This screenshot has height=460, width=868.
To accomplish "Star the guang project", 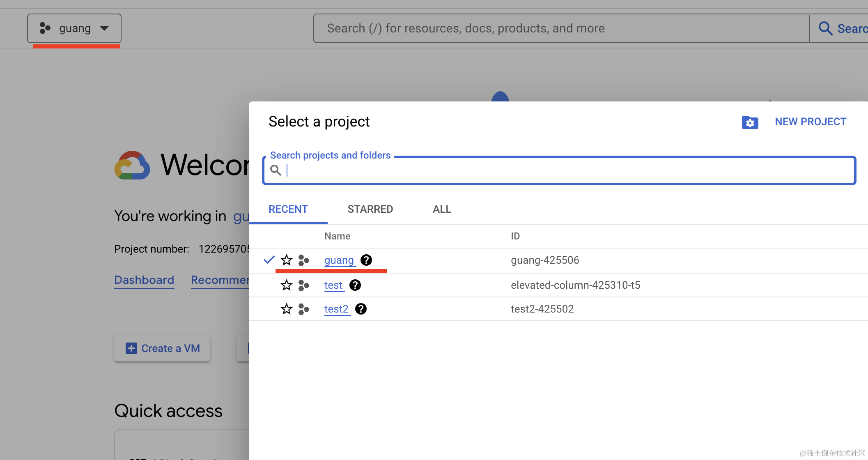I will [287, 260].
